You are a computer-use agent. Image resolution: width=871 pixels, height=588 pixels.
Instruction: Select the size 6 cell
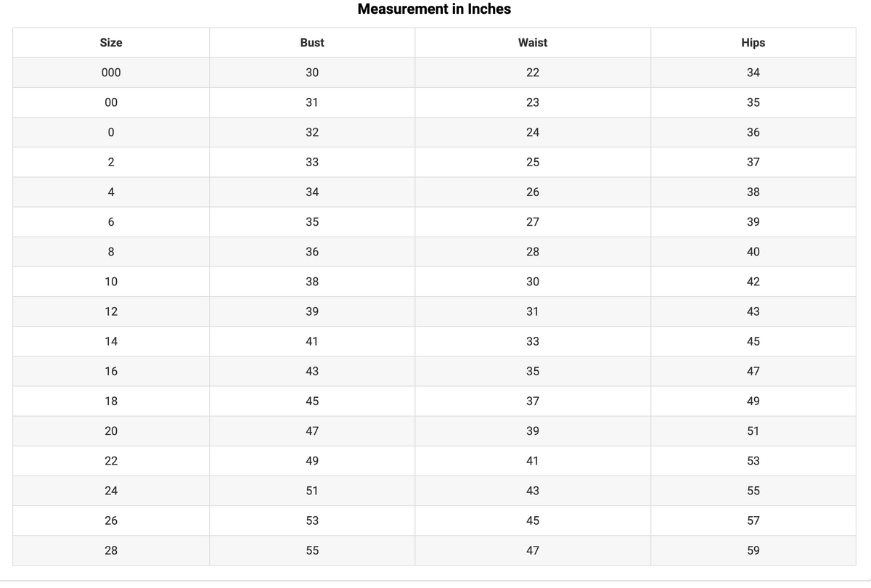111,222
